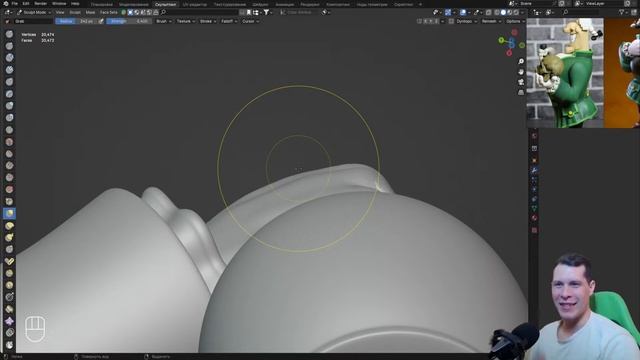Adjust the brush Strength slider
The image size is (640, 360).
coord(129,21)
